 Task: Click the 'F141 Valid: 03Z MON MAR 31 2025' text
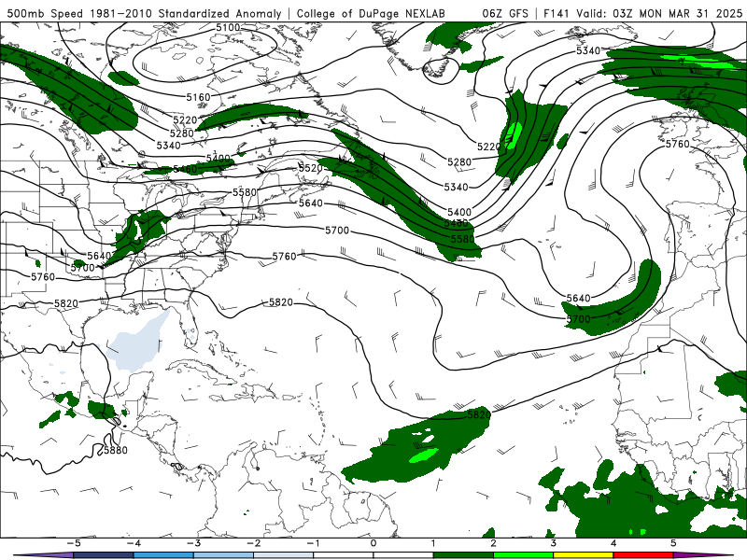642,13
